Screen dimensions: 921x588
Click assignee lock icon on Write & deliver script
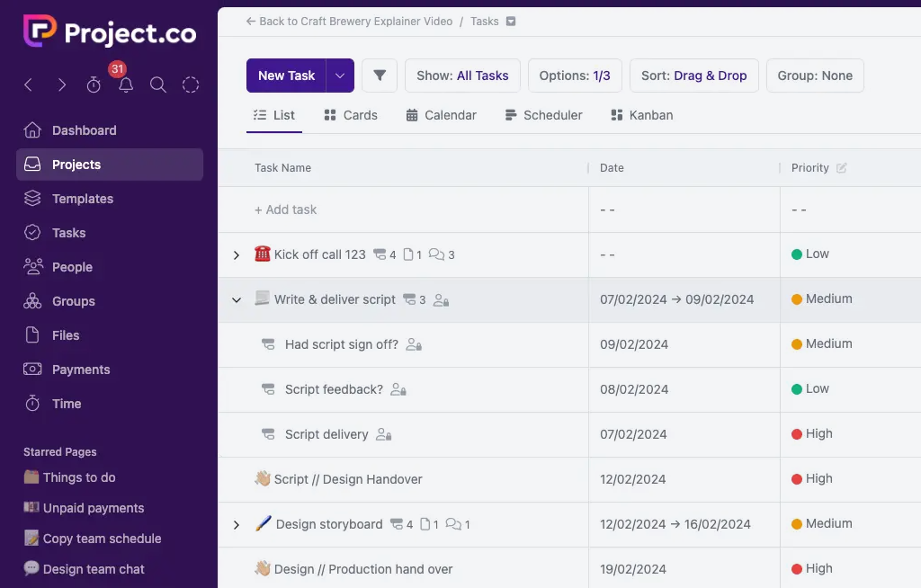pyautogui.click(x=441, y=300)
